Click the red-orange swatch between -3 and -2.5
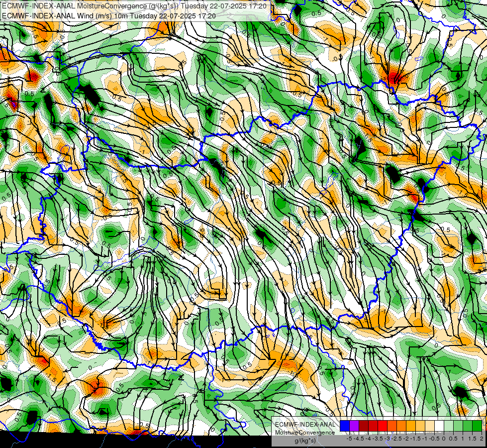Viewport: 487px width, 448px height. point(392,426)
